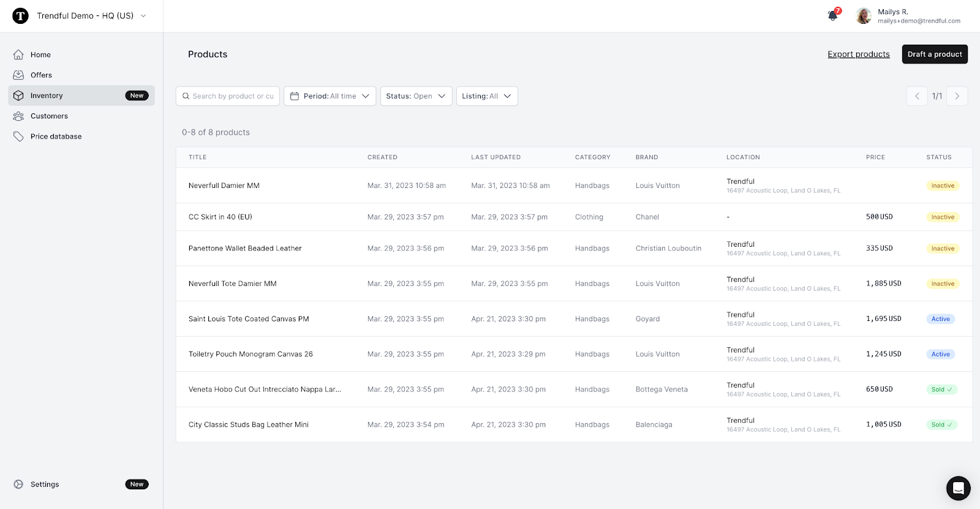The image size is (980, 509).
Task: Open Neverfull Tote Damier MM product
Action: (x=233, y=284)
